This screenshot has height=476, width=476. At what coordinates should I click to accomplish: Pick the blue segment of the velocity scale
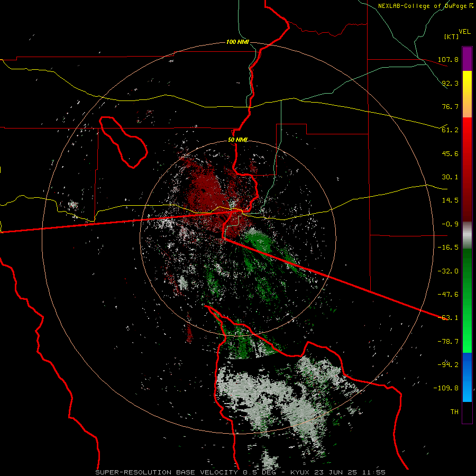coord(467,377)
